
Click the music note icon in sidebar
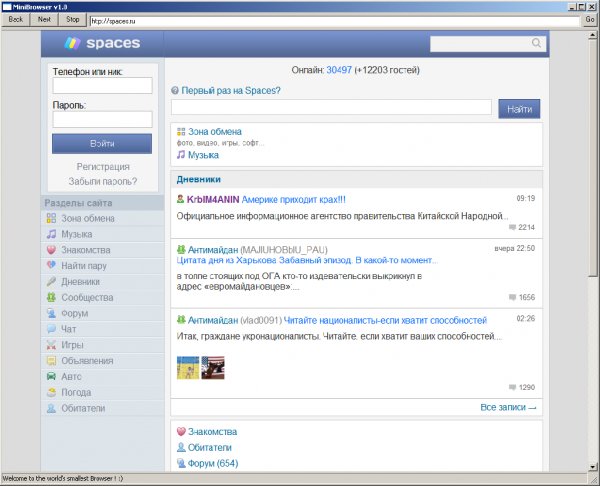[x=51, y=234]
